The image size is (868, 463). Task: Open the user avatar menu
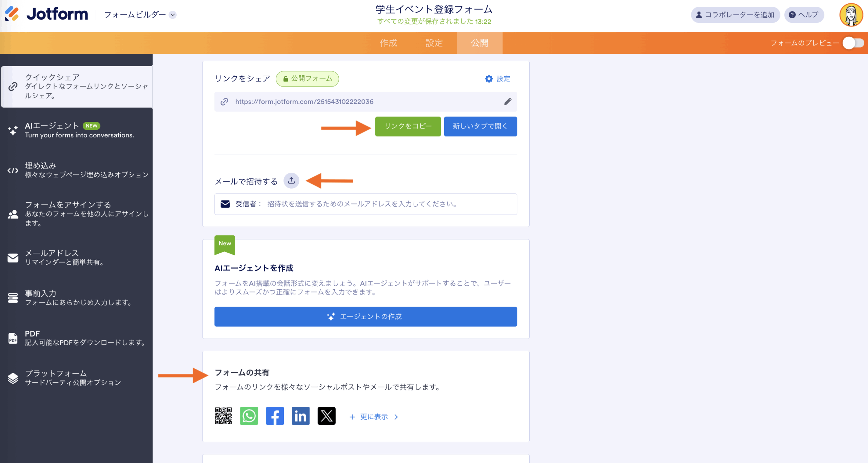851,15
